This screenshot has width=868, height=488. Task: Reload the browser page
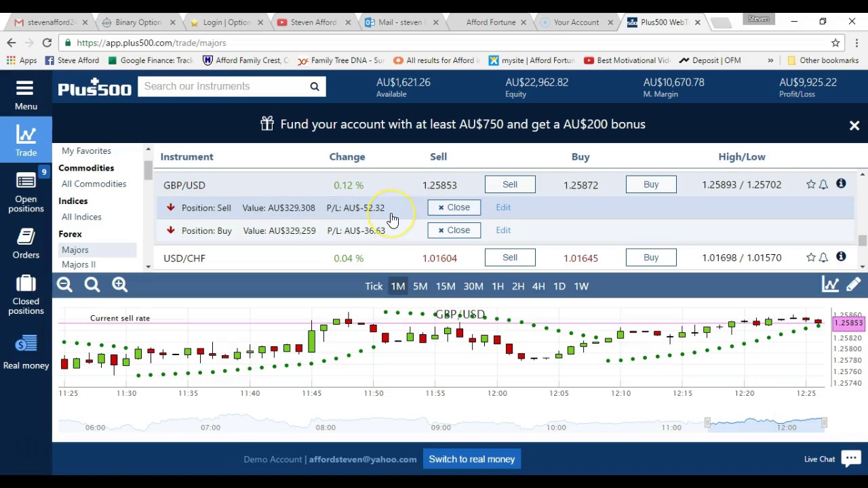click(47, 43)
